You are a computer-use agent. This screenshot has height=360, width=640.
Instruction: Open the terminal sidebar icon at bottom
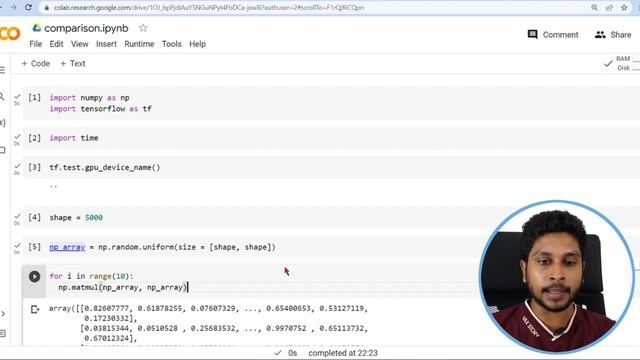pyautogui.click(x=2, y=333)
